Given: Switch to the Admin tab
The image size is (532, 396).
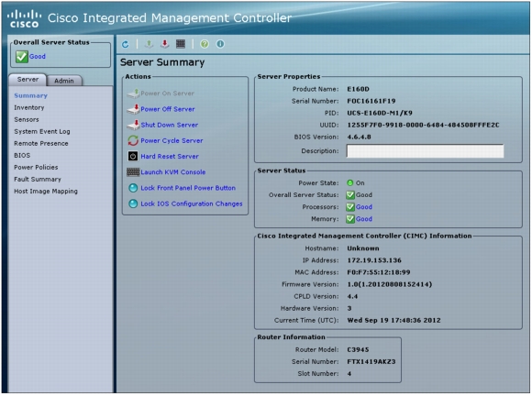Looking at the screenshot, I should (x=64, y=81).
